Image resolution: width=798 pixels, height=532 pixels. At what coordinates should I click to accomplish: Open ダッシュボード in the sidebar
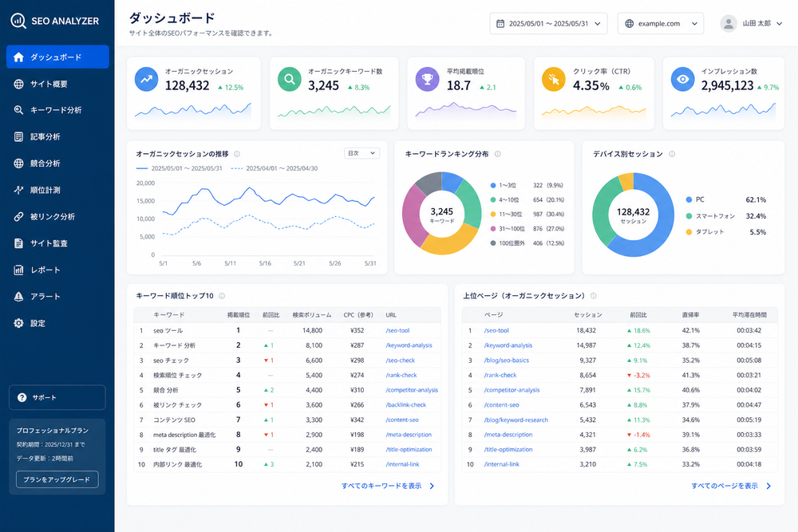(x=57, y=57)
